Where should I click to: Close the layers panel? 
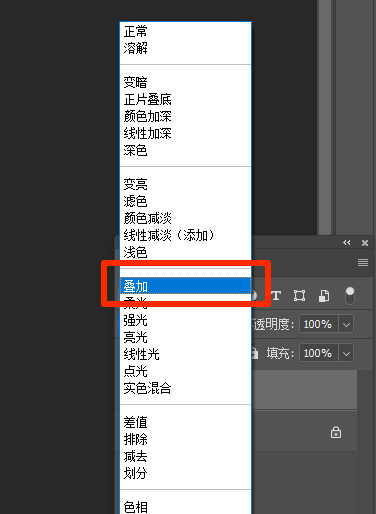click(x=365, y=243)
